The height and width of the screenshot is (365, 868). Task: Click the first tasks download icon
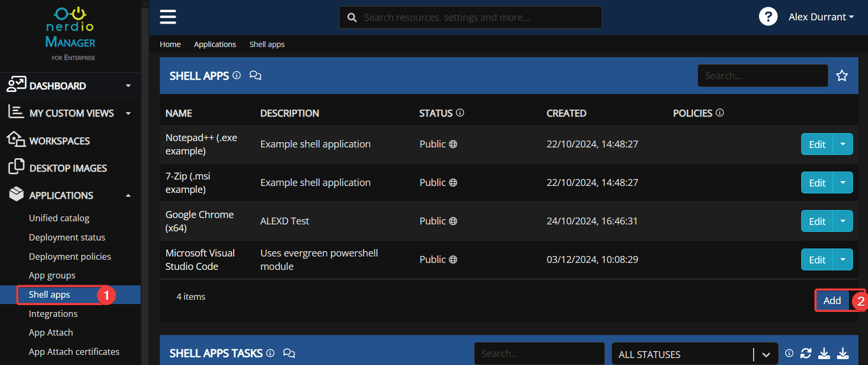[824, 353]
